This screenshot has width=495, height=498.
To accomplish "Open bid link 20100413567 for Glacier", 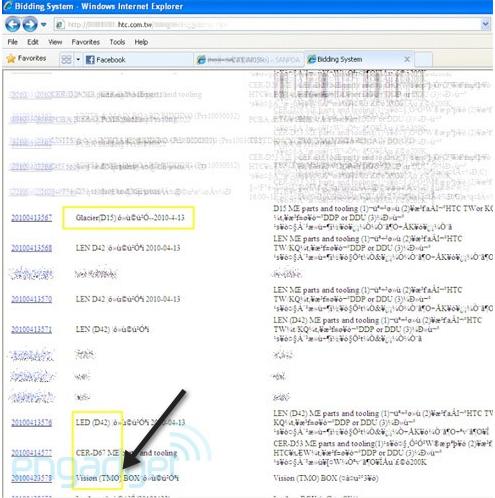I will coord(32,218).
